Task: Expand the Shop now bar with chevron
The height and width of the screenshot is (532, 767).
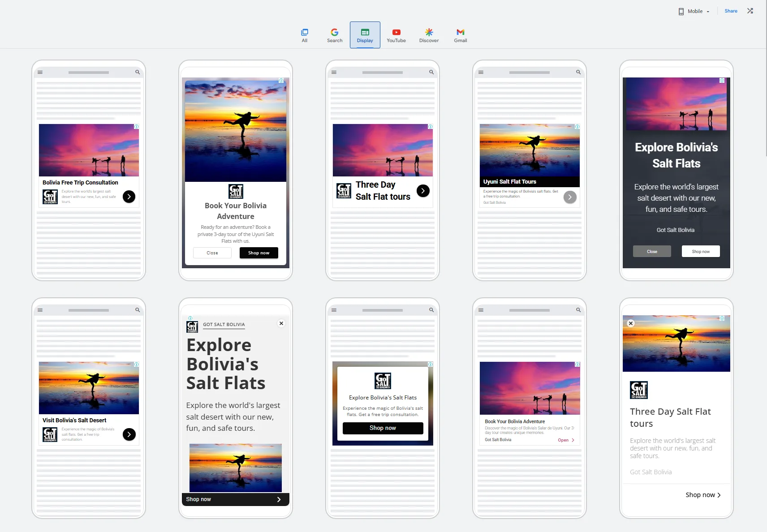Action: 279,499
